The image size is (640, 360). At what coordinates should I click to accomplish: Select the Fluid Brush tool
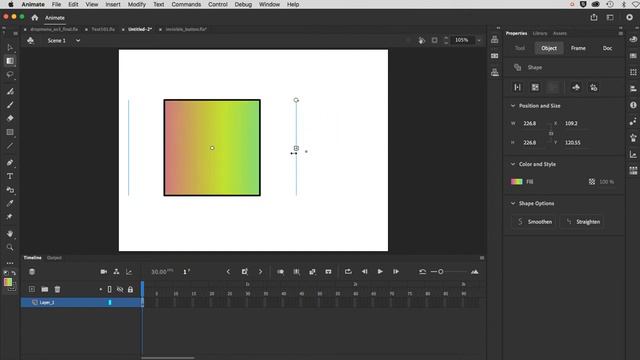click(x=10, y=91)
